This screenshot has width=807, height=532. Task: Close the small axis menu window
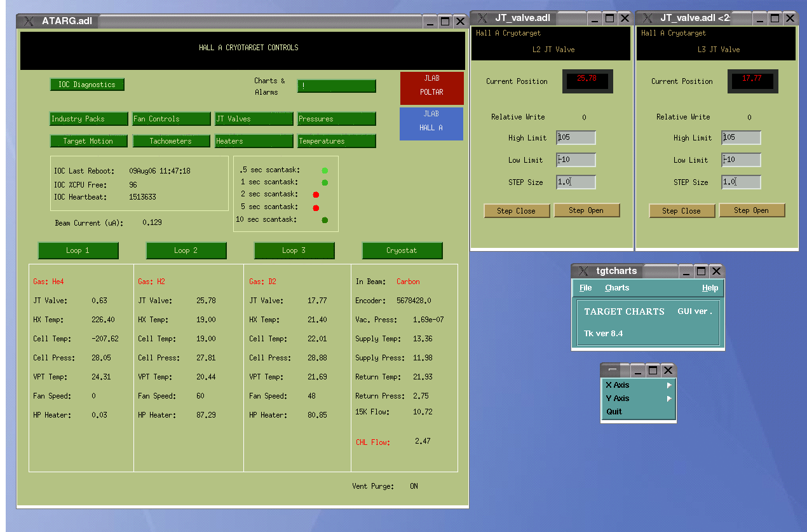[x=668, y=370]
